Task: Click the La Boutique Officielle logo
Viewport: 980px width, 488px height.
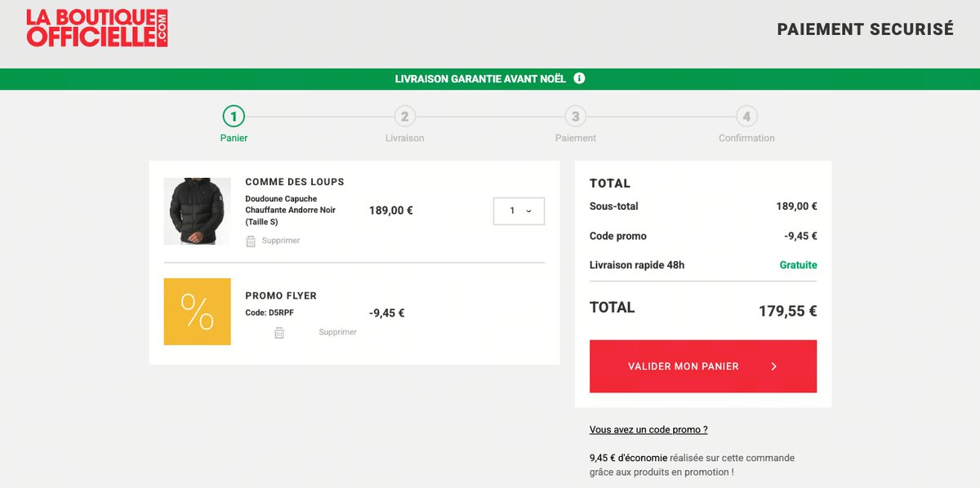Action: click(96, 28)
